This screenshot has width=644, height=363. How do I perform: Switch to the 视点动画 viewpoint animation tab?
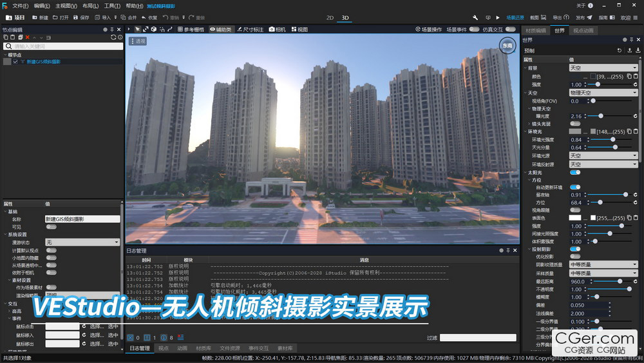583,30
